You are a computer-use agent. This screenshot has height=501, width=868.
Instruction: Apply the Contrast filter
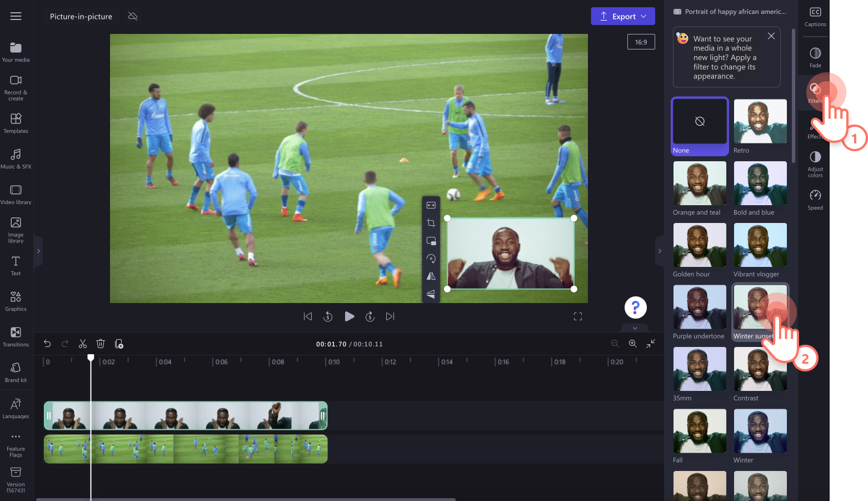pos(760,375)
